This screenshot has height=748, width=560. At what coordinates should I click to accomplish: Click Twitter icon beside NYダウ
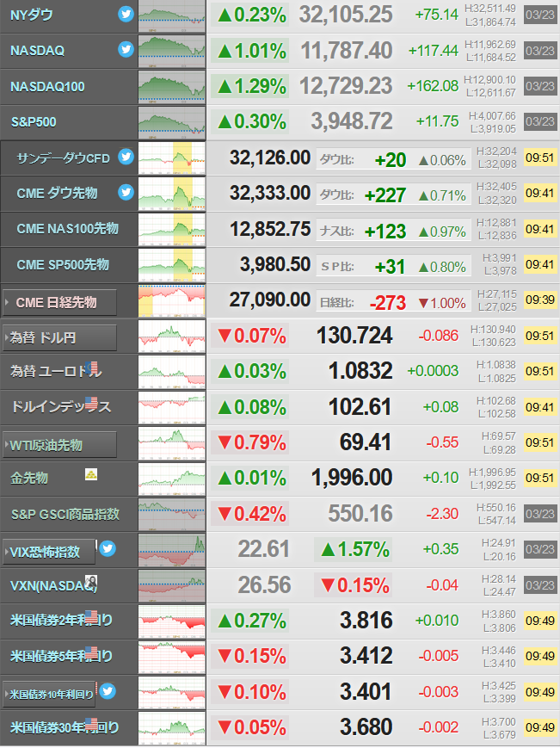click(x=126, y=15)
